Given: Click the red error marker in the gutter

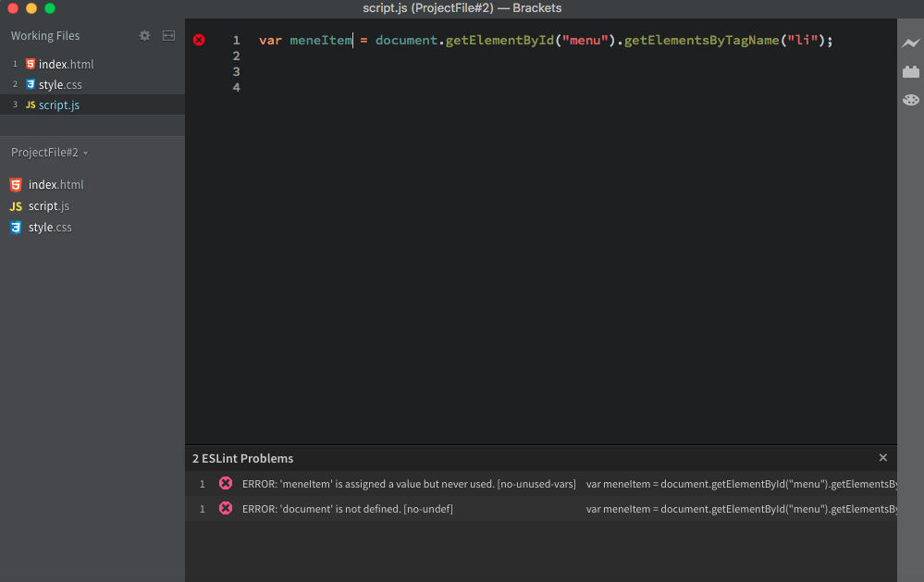Looking at the screenshot, I should click(x=199, y=40).
